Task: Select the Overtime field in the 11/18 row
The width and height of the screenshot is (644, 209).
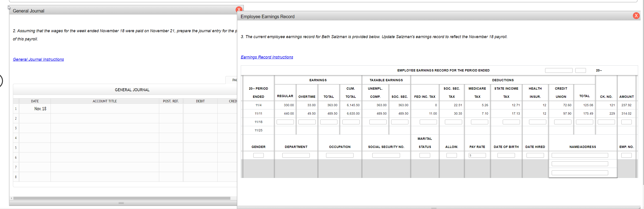Action: point(307,122)
